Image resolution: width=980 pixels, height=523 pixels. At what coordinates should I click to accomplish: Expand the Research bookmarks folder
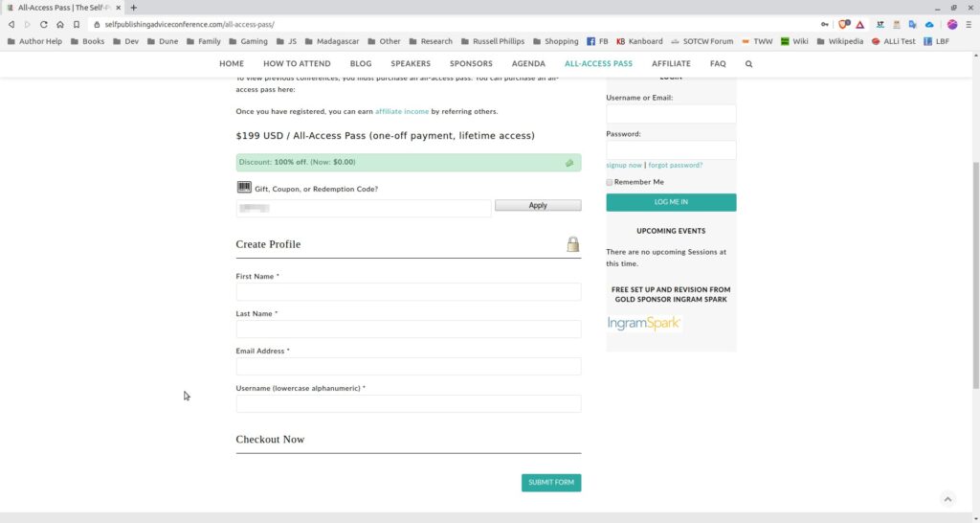pyautogui.click(x=430, y=41)
